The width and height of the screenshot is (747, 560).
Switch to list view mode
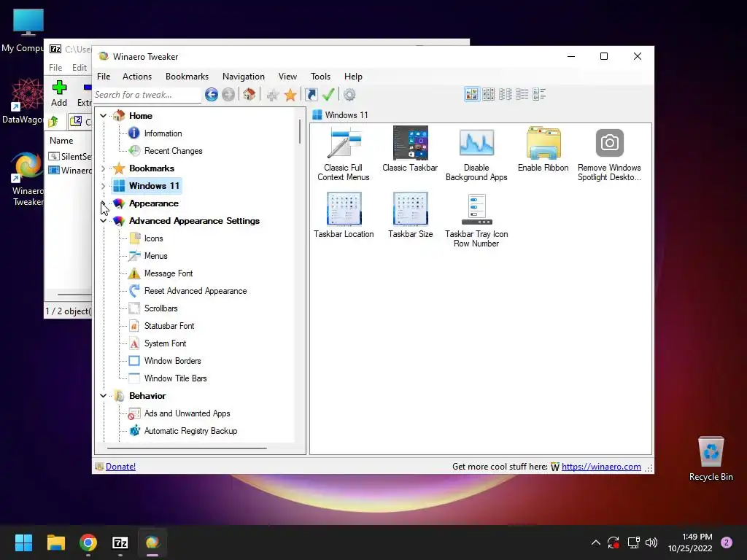click(522, 94)
